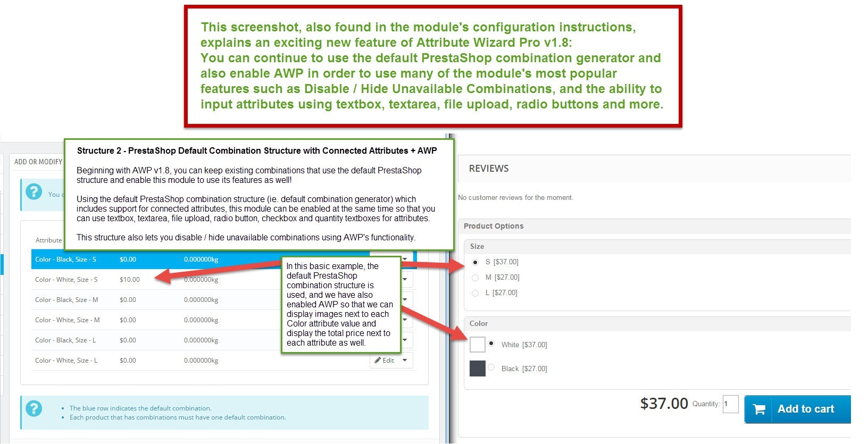Select the 'Color - White, Size - M' row
868x444 pixels.
[223, 320]
